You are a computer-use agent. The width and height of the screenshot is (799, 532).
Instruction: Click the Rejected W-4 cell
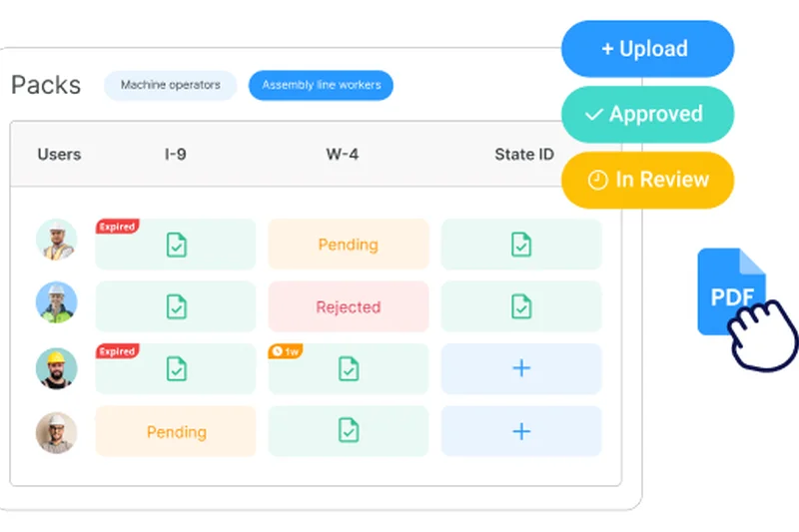coord(348,306)
